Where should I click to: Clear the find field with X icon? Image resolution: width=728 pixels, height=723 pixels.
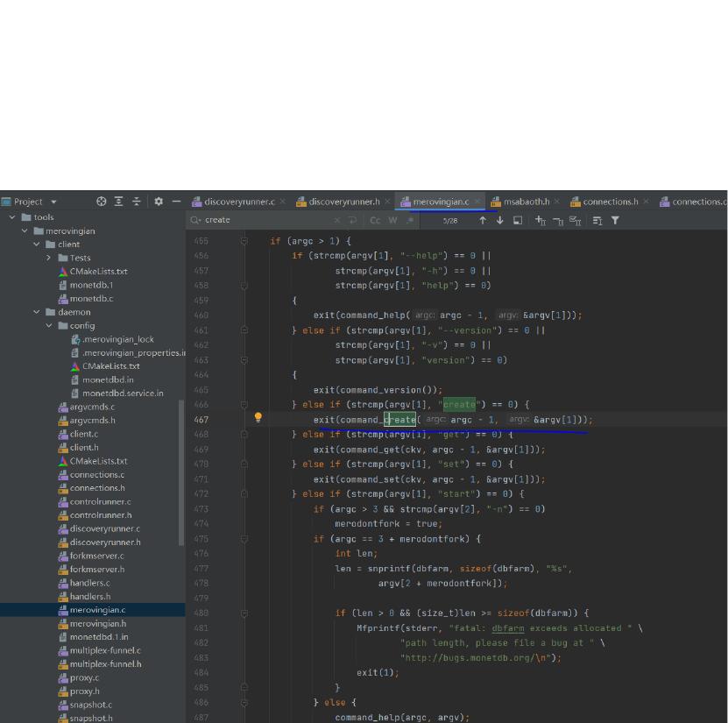337,220
